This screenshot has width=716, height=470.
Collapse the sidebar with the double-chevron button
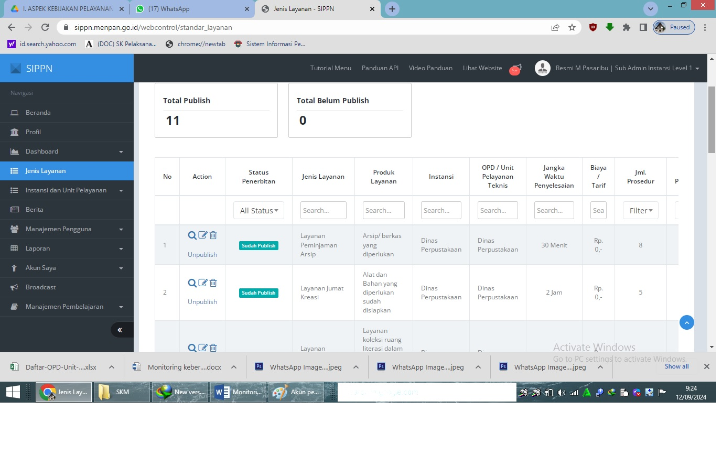(120, 330)
